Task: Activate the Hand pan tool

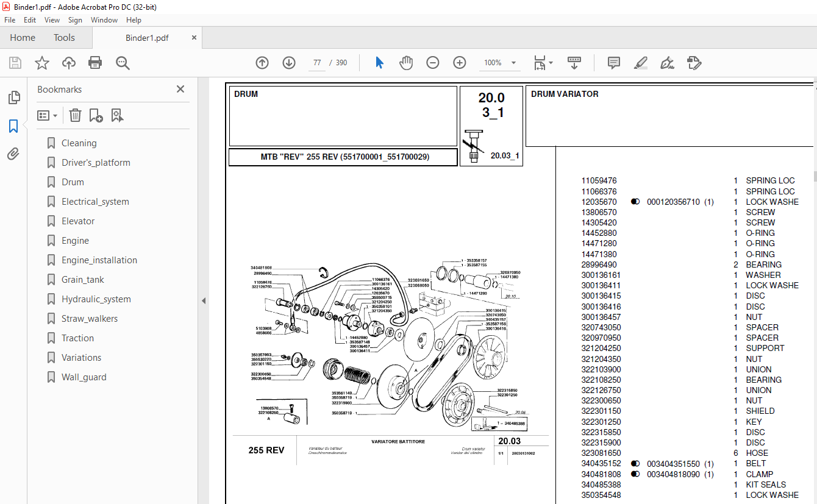Action: point(406,63)
